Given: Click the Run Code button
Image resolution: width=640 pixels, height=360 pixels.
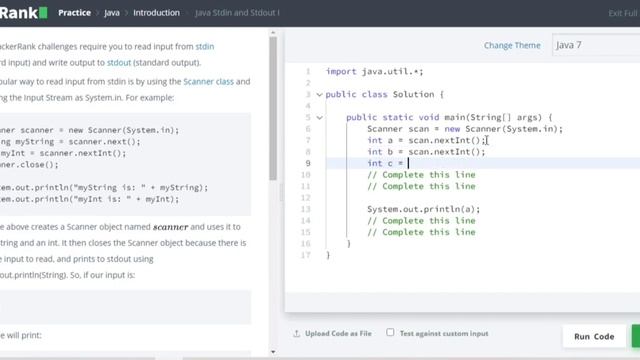Looking at the screenshot, I should pyautogui.click(x=594, y=336).
